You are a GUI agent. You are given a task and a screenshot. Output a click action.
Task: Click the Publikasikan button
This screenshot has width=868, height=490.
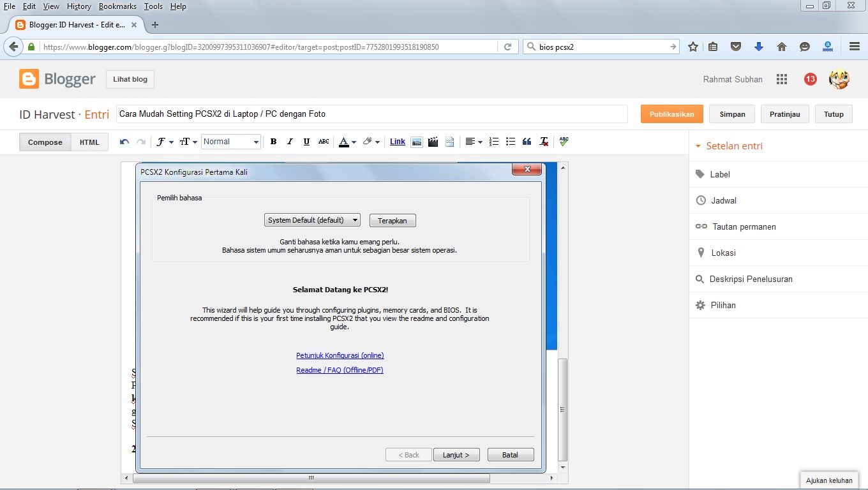click(672, 114)
